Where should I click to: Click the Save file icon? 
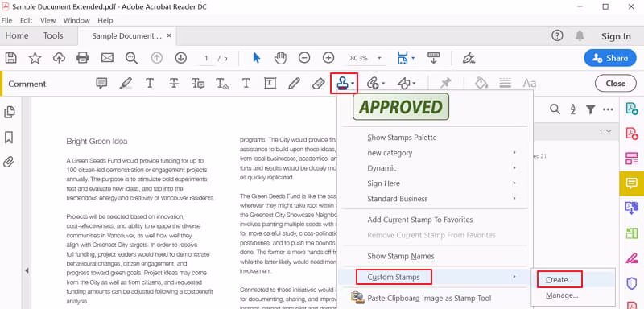coord(10,58)
